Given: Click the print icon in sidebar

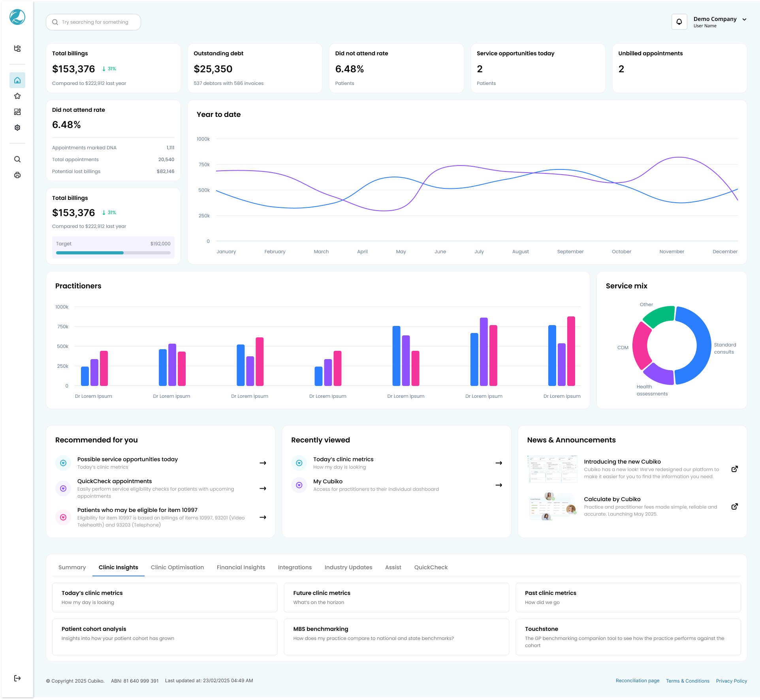Looking at the screenshot, I should (17, 175).
